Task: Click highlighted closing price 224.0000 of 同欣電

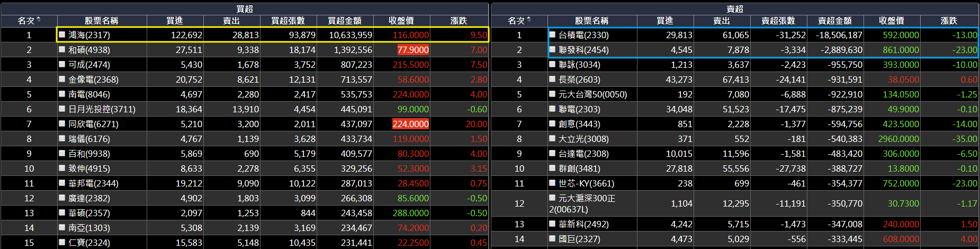Action: [411, 124]
